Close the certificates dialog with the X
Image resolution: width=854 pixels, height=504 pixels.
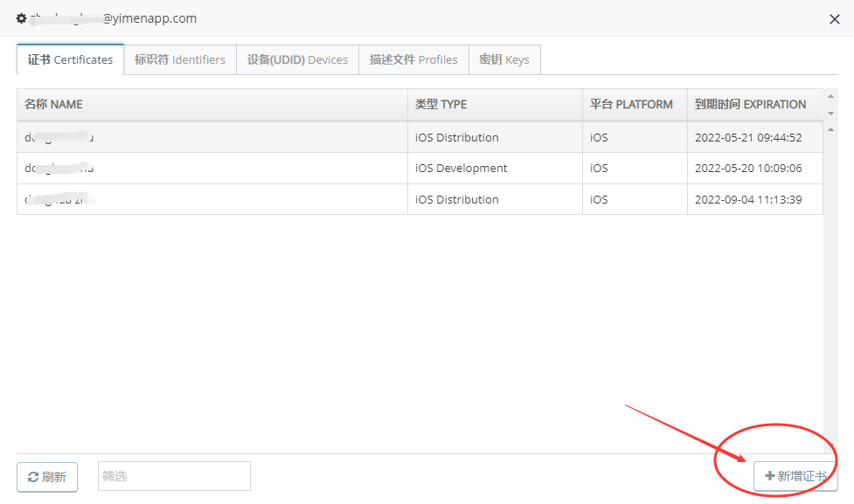[x=835, y=19]
